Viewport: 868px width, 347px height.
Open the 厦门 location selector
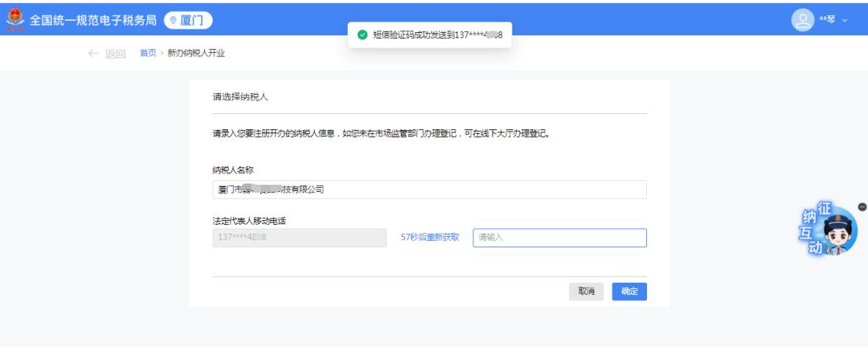pos(188,20)
